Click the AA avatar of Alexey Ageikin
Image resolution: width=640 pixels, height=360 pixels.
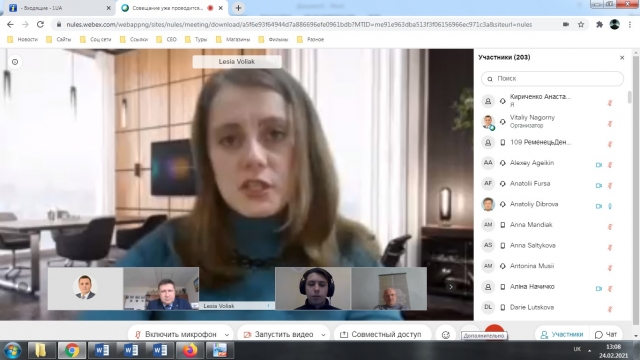pos(488,163)
